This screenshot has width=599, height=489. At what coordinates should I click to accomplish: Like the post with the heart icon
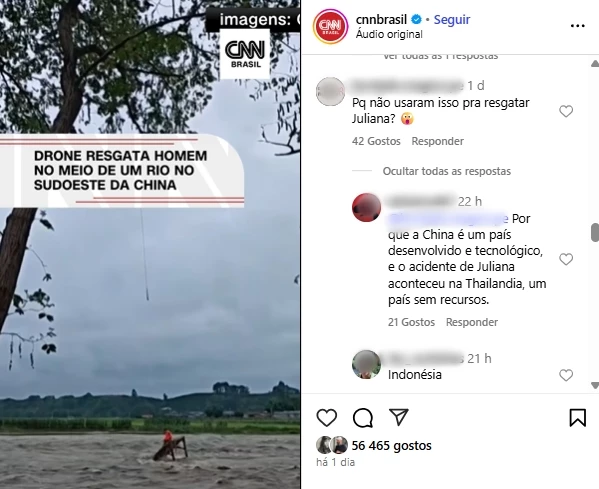pos(327,418)
